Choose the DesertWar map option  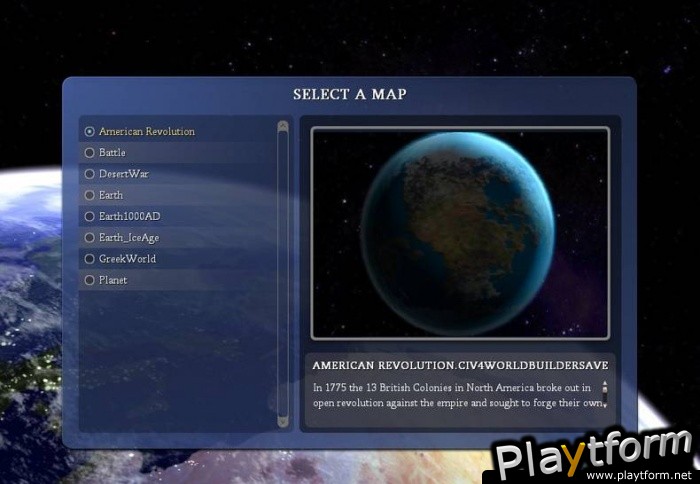pyautogui.click(x=89, y=174)
